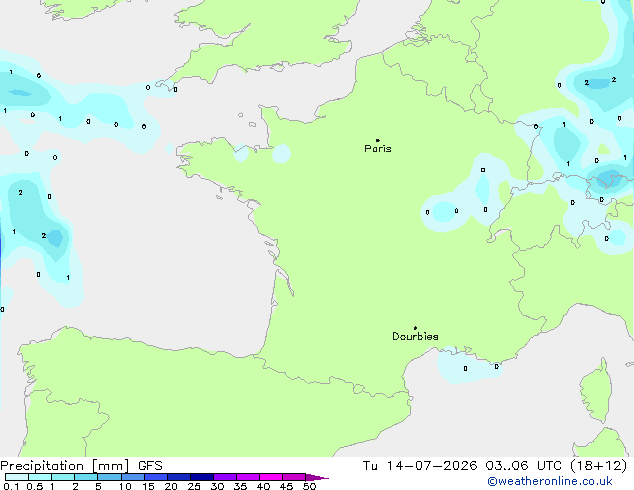This screenshot has height=490, width=634.
Task: Select the 0.1 mm legend color swatch
Action: (x=17, y=477)
